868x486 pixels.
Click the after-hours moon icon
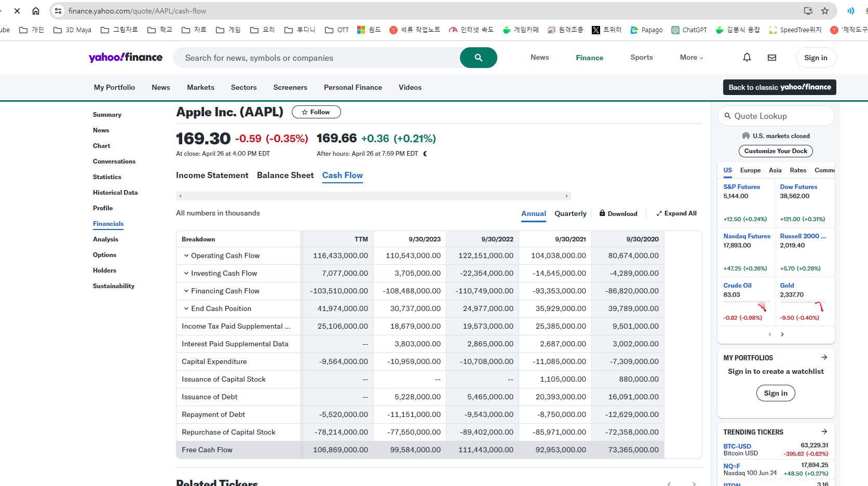pos(425,154)
